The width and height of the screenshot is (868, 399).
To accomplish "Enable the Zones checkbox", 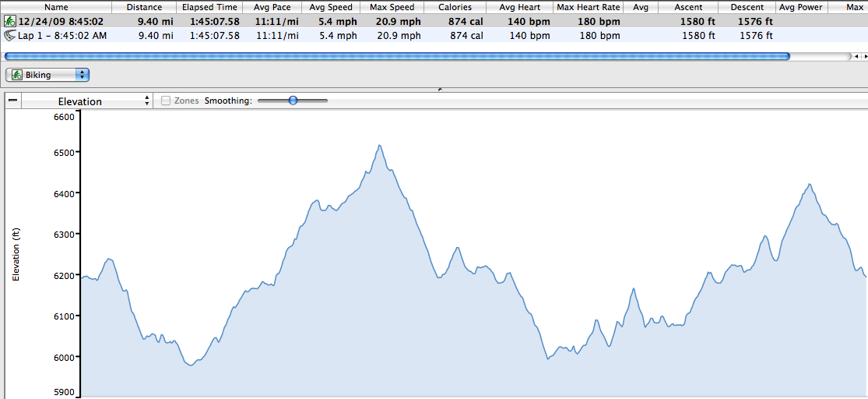I will point(166,101).
